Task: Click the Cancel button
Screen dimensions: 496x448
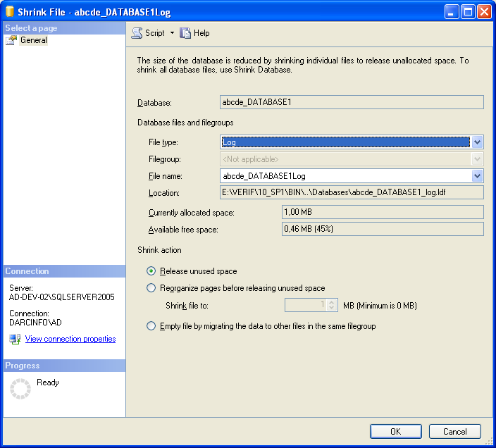Action: pos(455,432)
